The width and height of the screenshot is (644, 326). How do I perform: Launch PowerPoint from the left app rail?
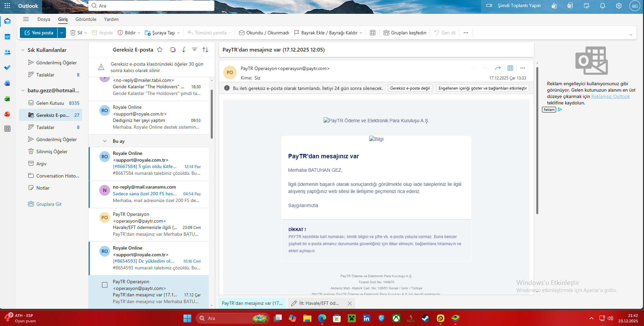click(7, 114)
